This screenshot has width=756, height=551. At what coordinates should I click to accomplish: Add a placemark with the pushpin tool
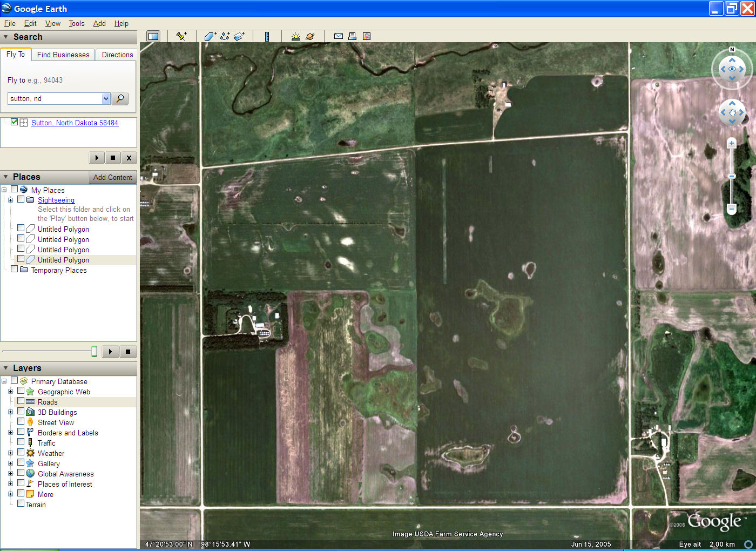click(x=181, y=36)
